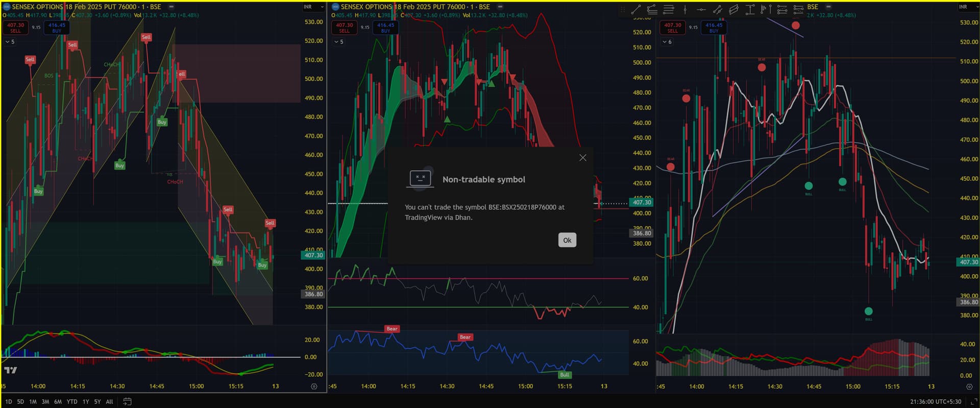Viewport: 980px width, 408px height.
Task: Click the 15:15 time label on right chart
Action: (892, 387)
